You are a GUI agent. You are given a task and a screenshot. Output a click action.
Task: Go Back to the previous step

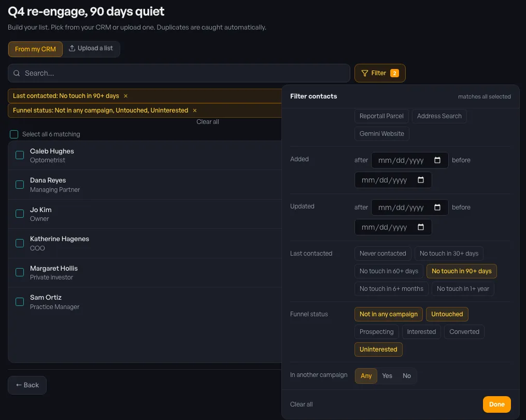point(27,385)
